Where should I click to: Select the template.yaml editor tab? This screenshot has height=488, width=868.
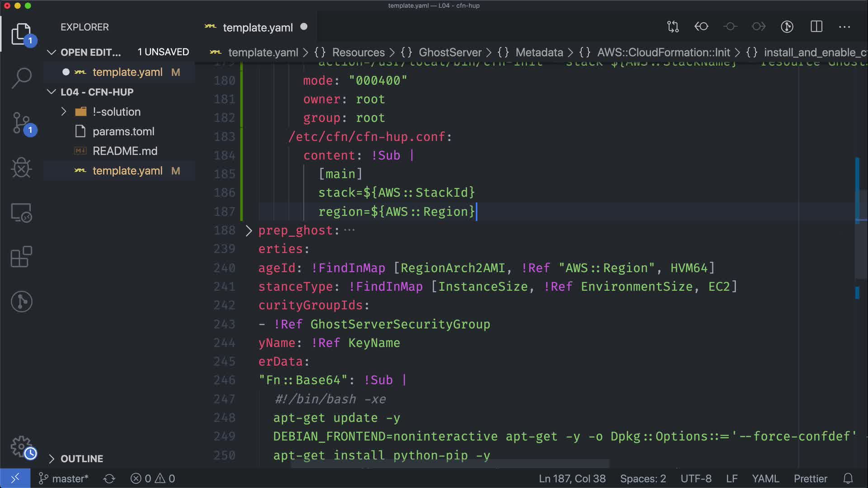click(257, 28)
